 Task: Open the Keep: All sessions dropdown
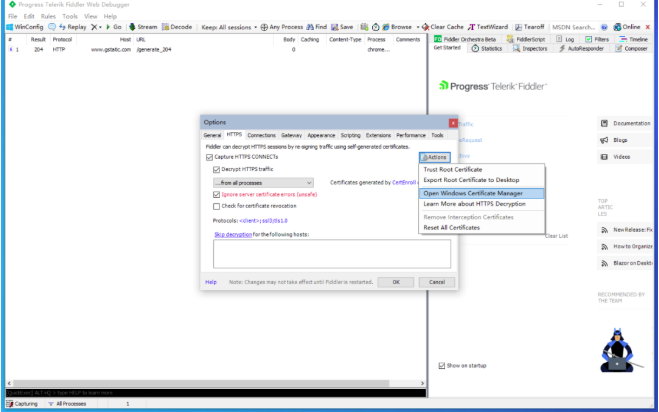[229, 27]
